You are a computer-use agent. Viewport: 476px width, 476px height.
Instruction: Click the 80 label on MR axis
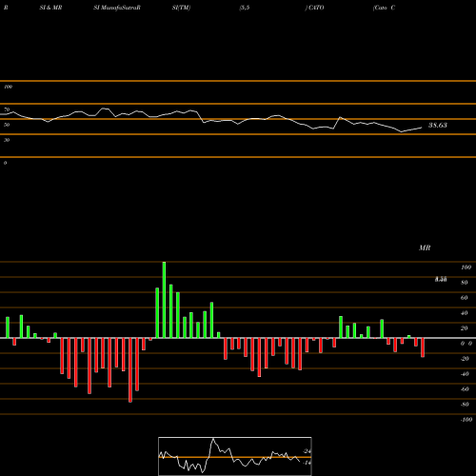pos(465,283)
